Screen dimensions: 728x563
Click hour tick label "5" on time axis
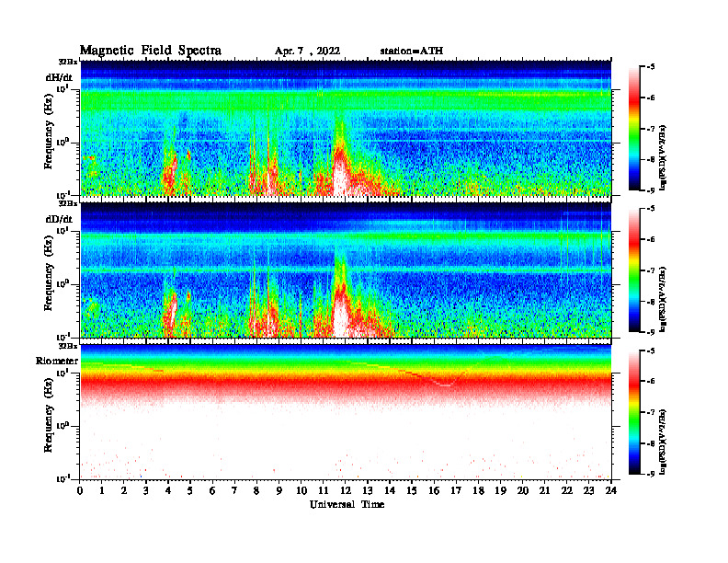190,491
